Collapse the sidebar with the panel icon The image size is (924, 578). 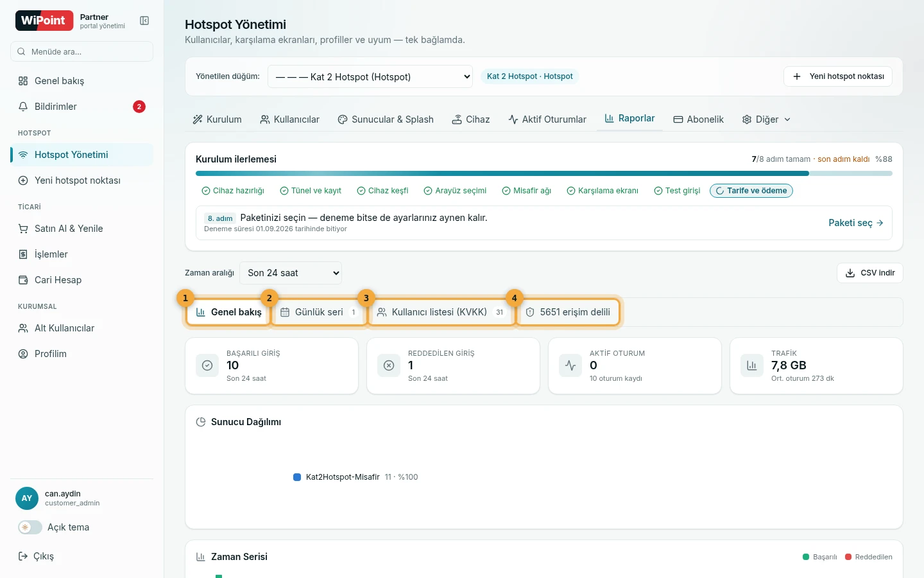144,21
